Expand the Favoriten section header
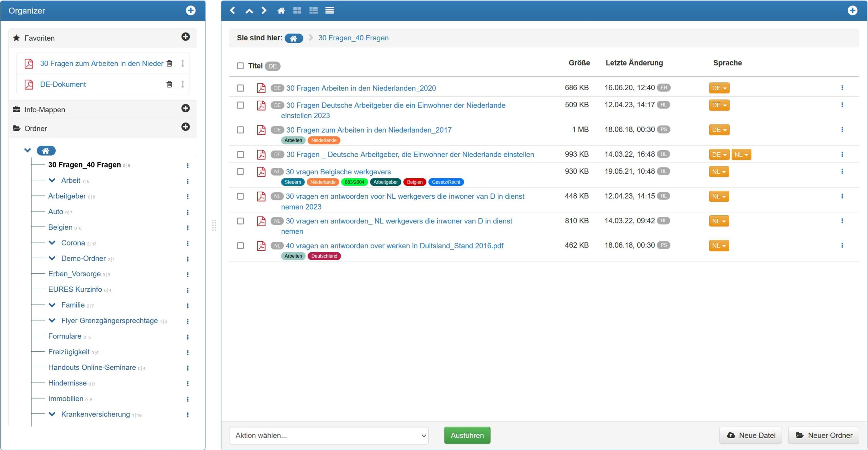868x450 pixels. [39, 38]
